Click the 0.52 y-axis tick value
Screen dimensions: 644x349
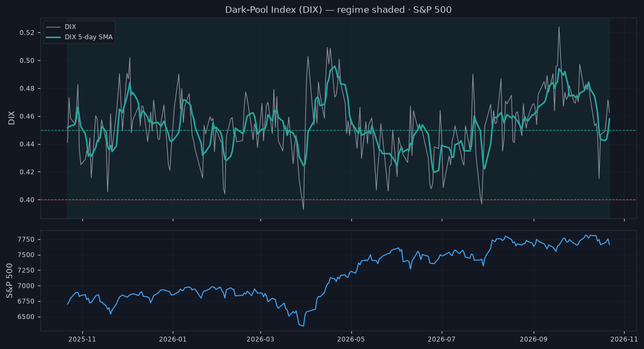(27, 33)
